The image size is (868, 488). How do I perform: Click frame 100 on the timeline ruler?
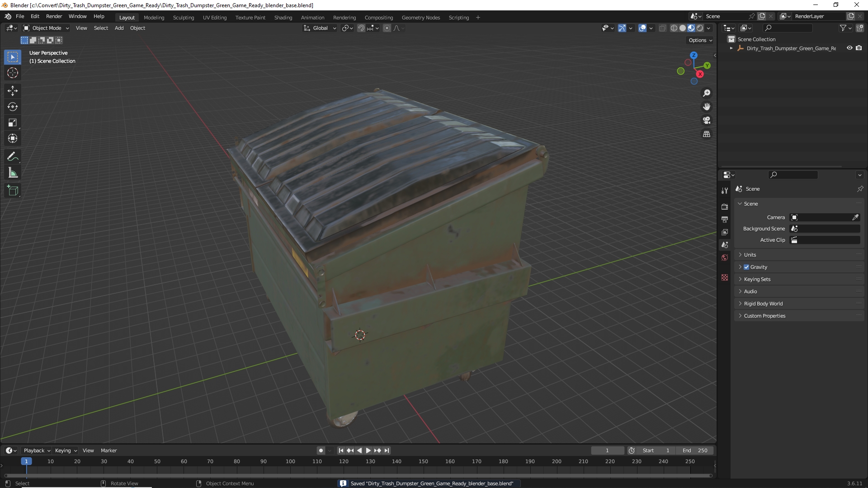click(290, 461)
